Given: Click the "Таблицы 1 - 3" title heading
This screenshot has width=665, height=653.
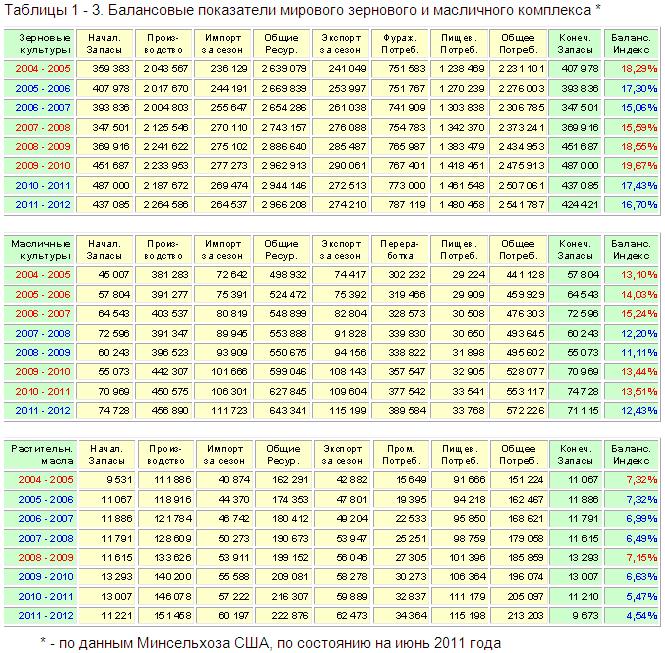Looking at the screenshot, I should 302,10.
